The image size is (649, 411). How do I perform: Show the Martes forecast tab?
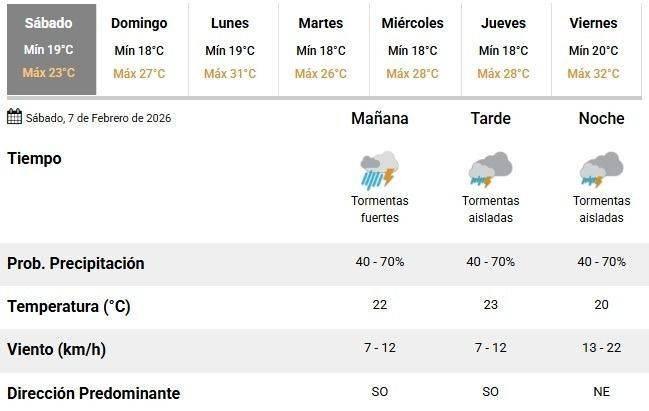tap(320, 49)
